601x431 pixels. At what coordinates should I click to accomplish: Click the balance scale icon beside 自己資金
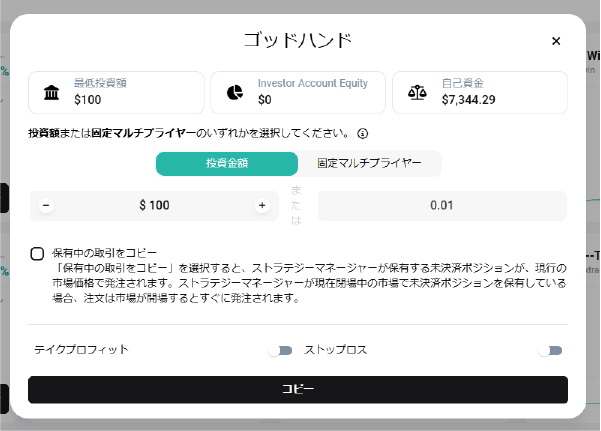pos(417,92)
